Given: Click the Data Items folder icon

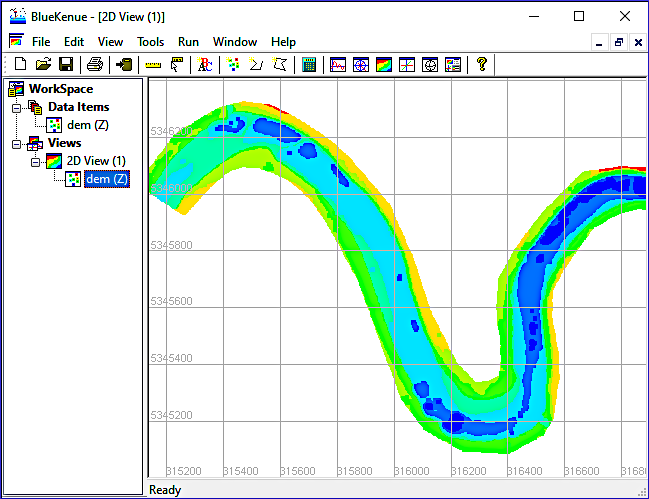Looking at the screenshot, I should 35,107.
